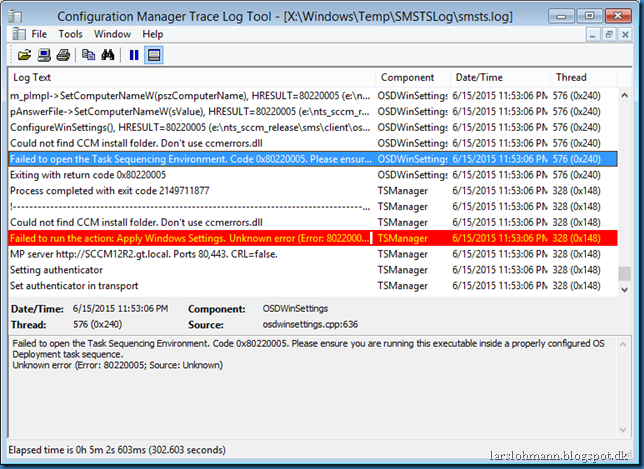
Task: Click the application icon in the title bar
Action: 15,16
